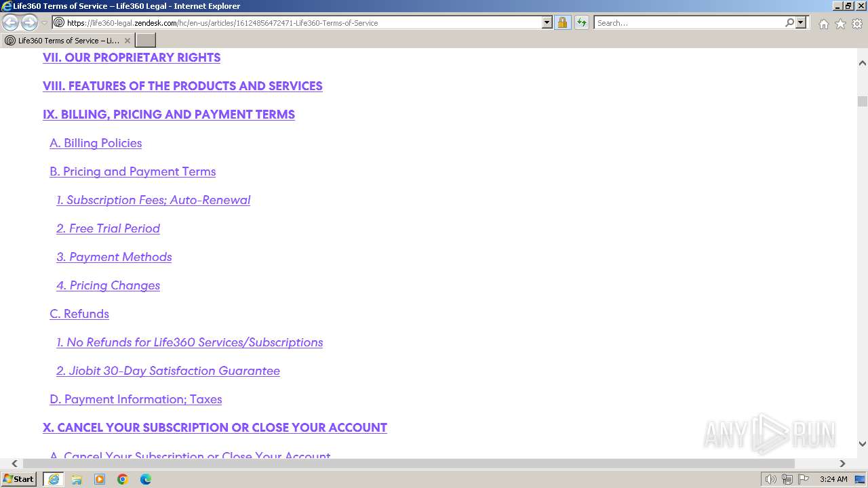Screen dimensions: 868x488
Task: Click the horizontal scrollbar left arrow
Action: [14, 464]
